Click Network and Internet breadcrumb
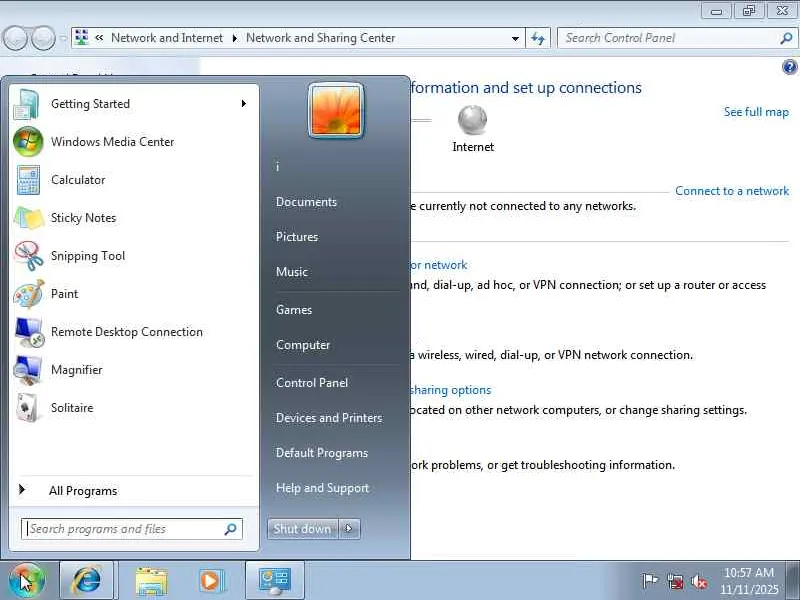The height and width of the screenshot is (600, 800). tap(167, 38)
